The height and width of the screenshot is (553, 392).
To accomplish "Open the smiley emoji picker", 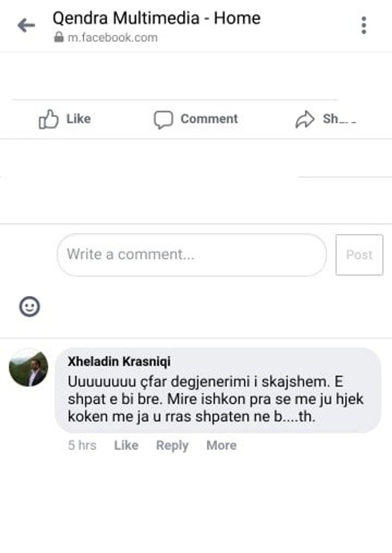I will click(x=30, y=307).
